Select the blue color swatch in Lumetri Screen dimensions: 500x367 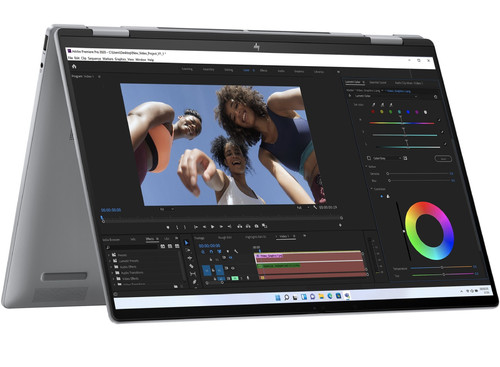pos(408,112)
